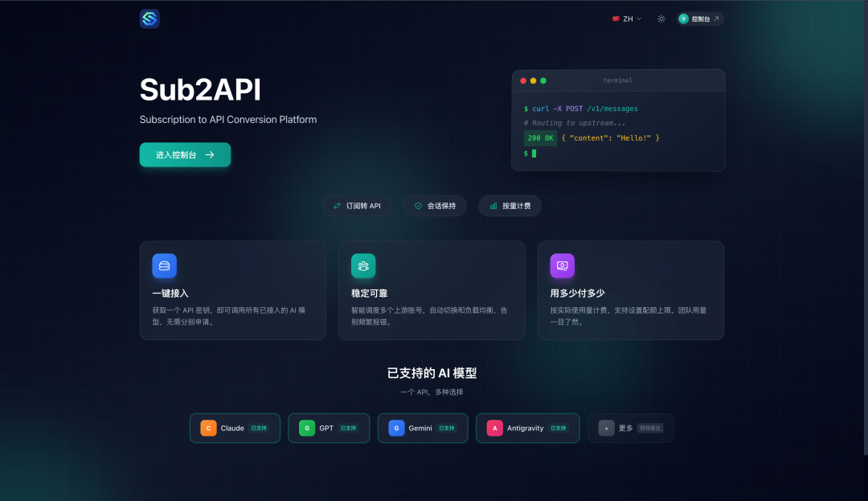Click the Sub2API heading
868x501 pixels.
click(x=200, y=89)
